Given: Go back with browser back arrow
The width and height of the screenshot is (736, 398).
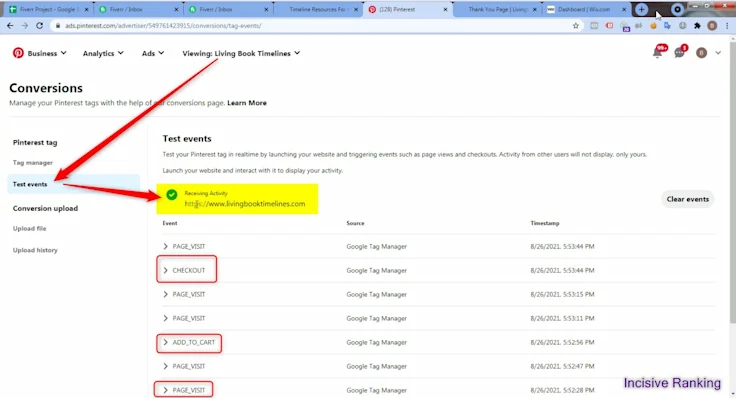Looking at the screenshot, I should (x=10, y=26).
